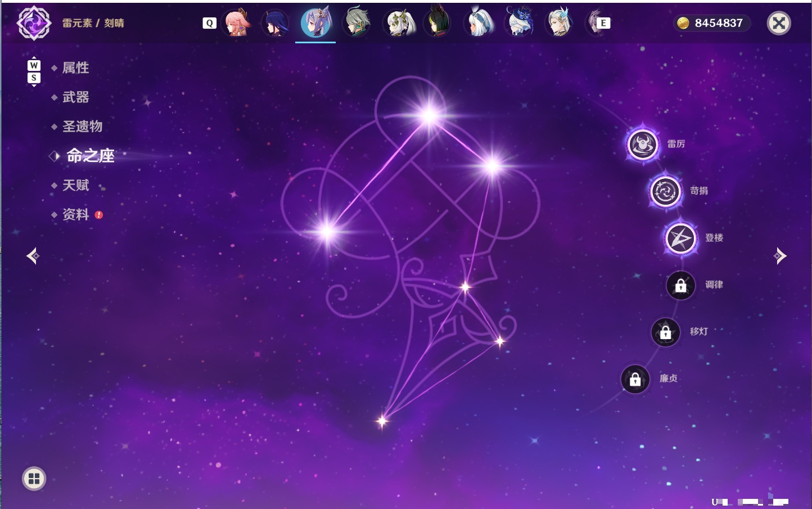Image resolution: width=812 pixels, height=509 pixels.
Task: Click the 雷元素 / 刻晴 title text
Action: 93,23
